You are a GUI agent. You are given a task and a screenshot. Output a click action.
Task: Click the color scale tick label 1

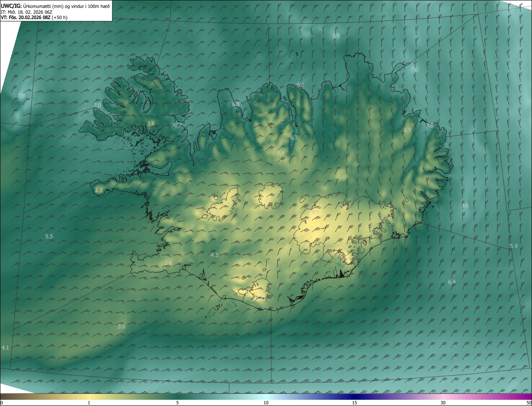pos(89,403)
